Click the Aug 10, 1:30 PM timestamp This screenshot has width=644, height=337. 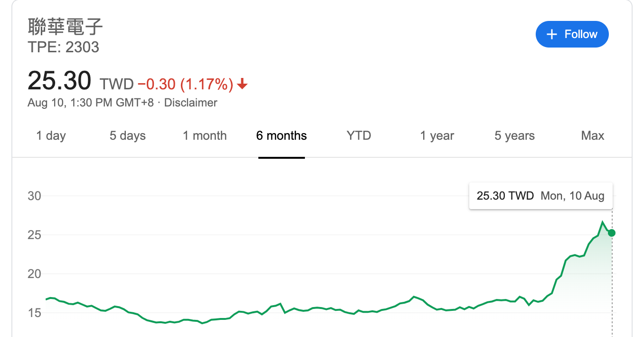(90, 103)
